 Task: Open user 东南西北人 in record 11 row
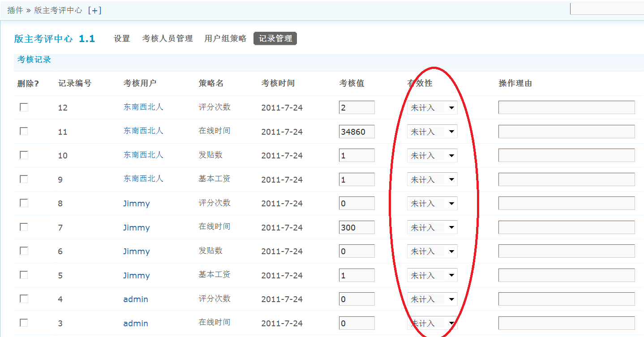coord(143,131)
